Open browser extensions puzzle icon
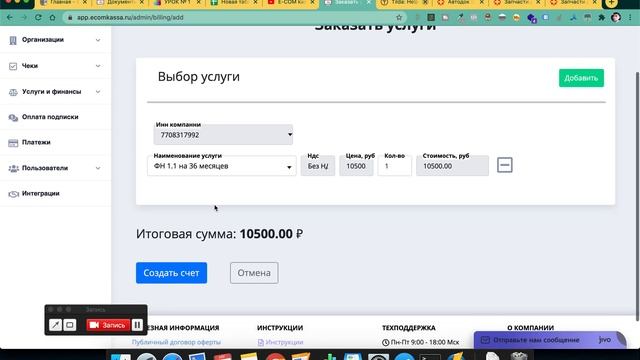 coord(602,18)
